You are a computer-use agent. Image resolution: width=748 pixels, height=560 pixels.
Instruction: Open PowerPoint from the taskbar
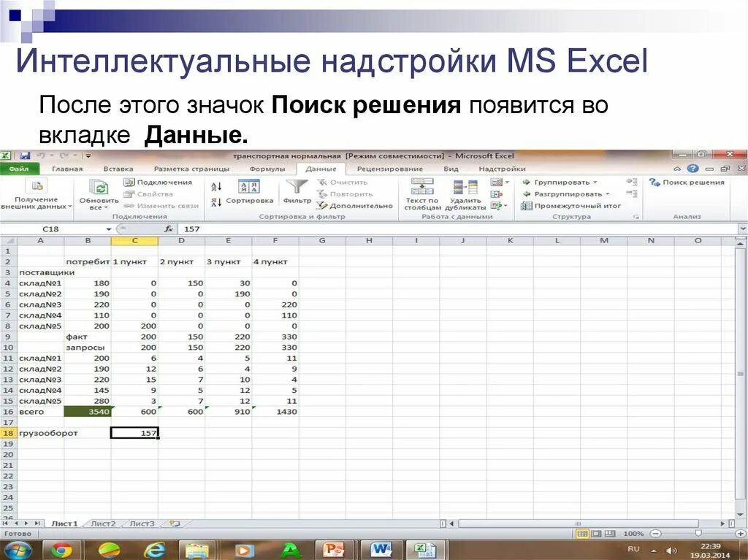pyautogui.click(x=333, y=551)
